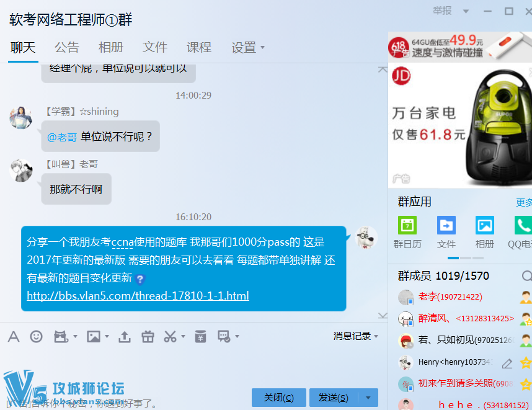Switch to the 课程 tab
This screenshot has width=532, height=410.
pyautogui.click(x=199, y=47)
